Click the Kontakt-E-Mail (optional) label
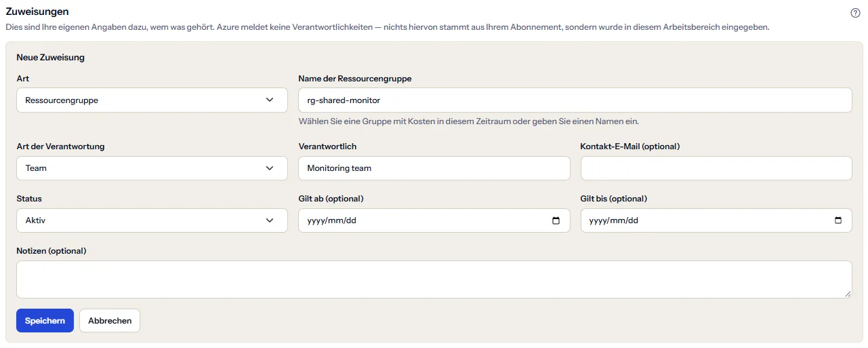 pyautogui.click(x=630, y=147)
